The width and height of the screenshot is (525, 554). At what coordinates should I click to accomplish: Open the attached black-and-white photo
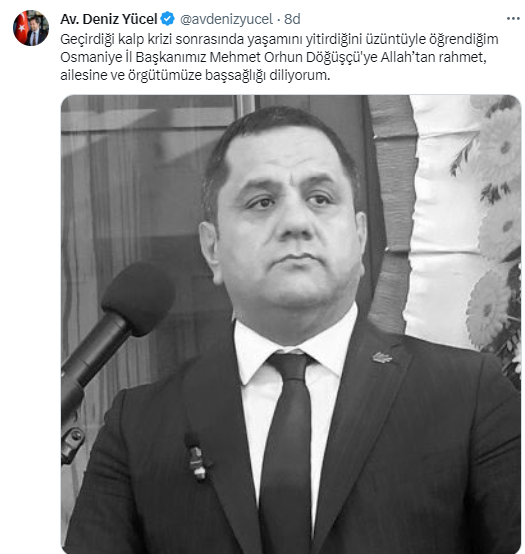click(291, 324)
